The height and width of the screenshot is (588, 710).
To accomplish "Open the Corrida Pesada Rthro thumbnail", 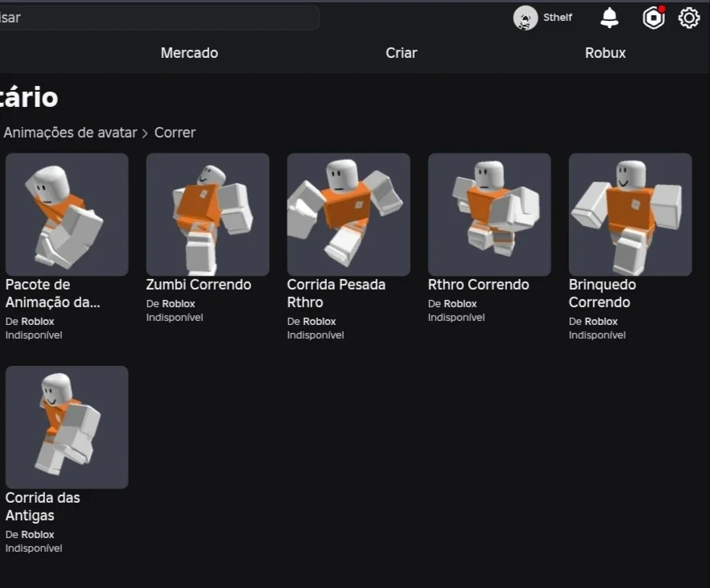I will pos(349,215).
